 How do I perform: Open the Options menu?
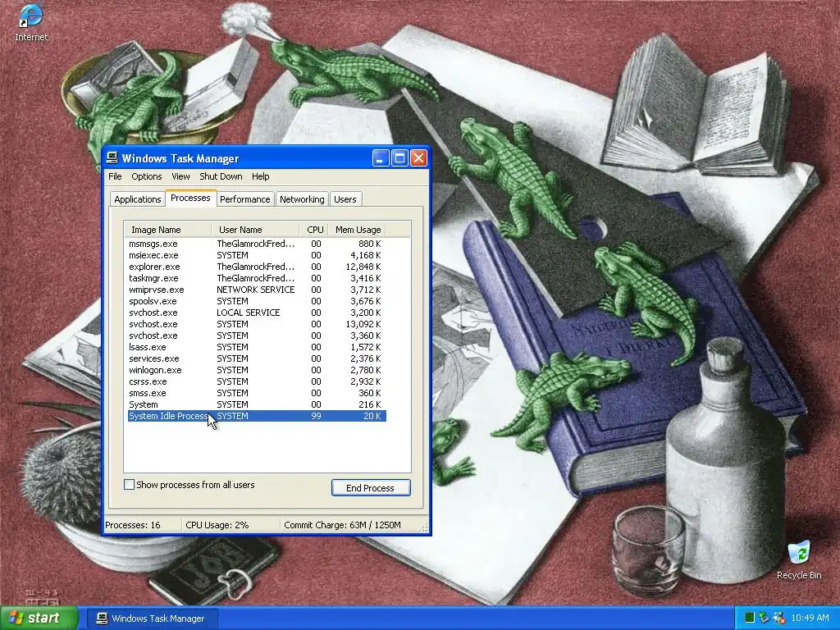[x=146, y=176]
